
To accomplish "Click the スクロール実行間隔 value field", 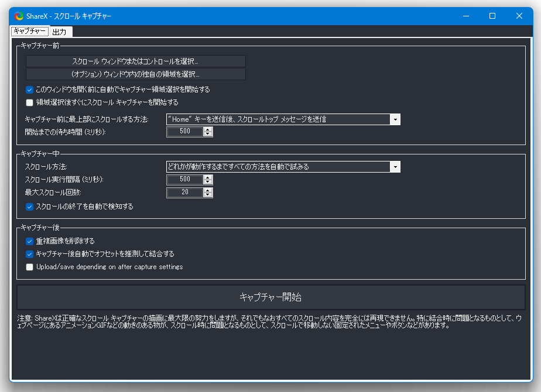I will coord(185,179).
